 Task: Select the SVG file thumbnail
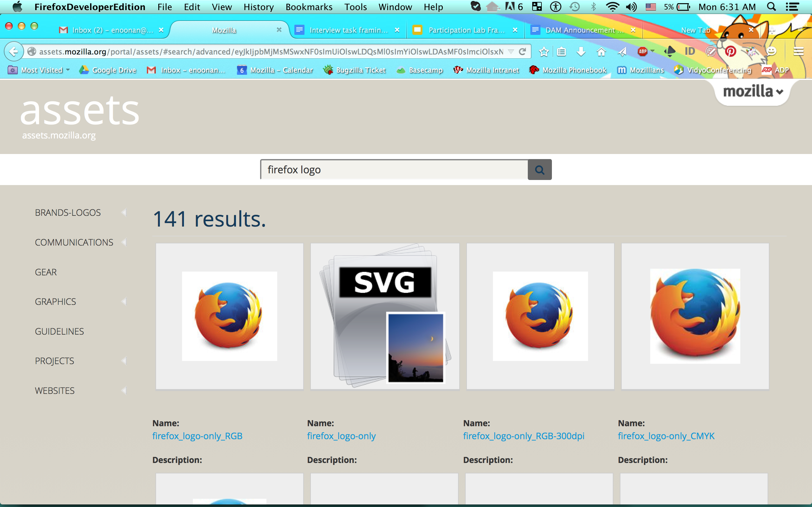(x=385, y=316)
